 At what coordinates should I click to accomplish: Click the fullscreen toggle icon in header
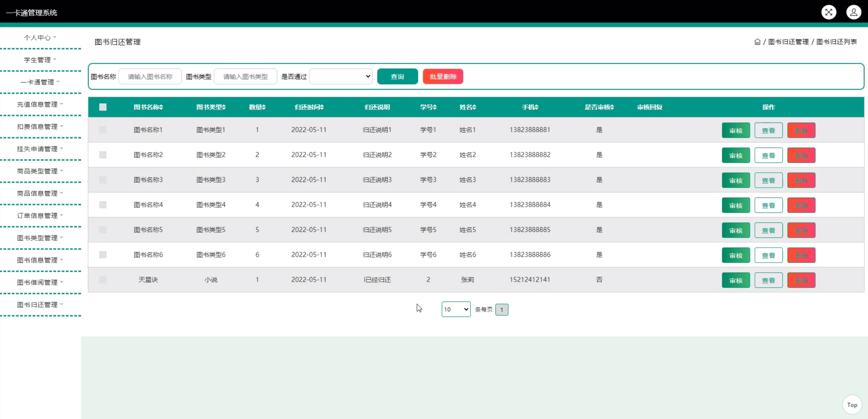(828, 12)
